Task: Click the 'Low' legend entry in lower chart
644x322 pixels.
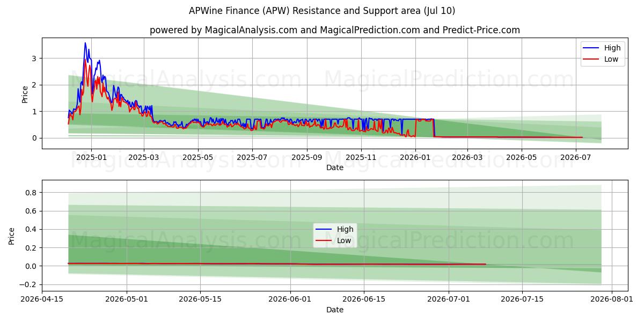Action: point(344,240)
